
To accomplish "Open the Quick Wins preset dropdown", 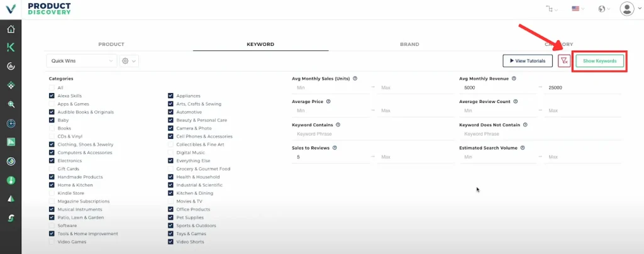I will [81, 61].
